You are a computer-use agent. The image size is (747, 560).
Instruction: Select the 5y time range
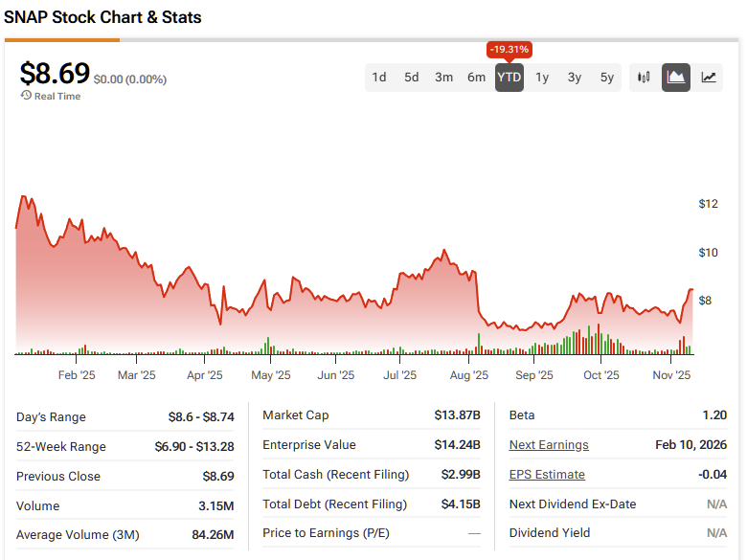tap(607, 78)
